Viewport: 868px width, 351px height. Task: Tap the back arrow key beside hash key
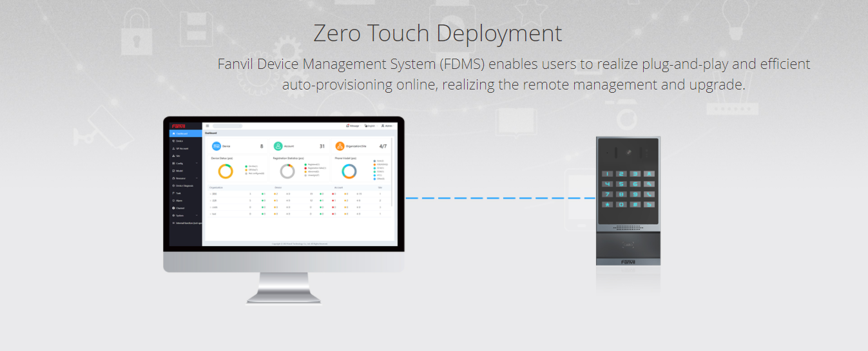[649, 205]
